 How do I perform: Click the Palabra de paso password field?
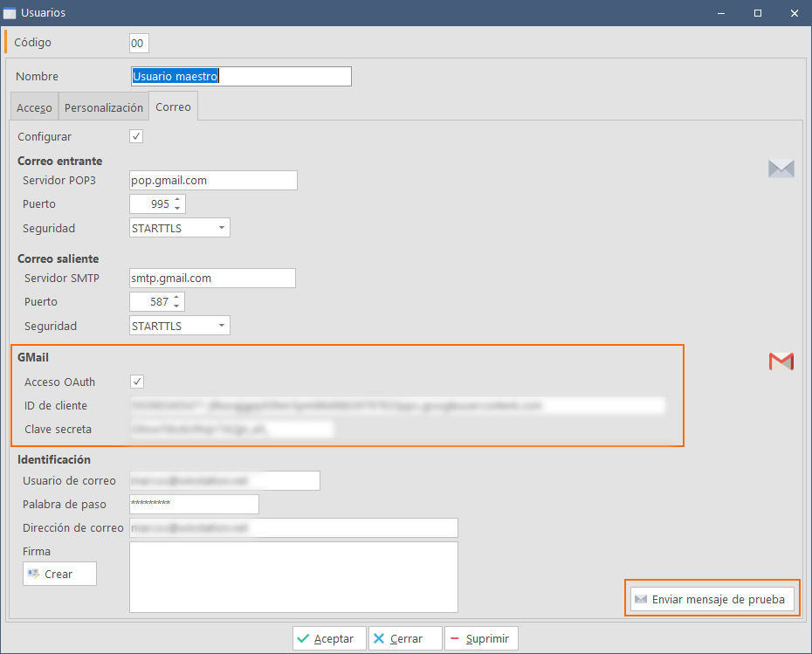[x=194, y=505]
